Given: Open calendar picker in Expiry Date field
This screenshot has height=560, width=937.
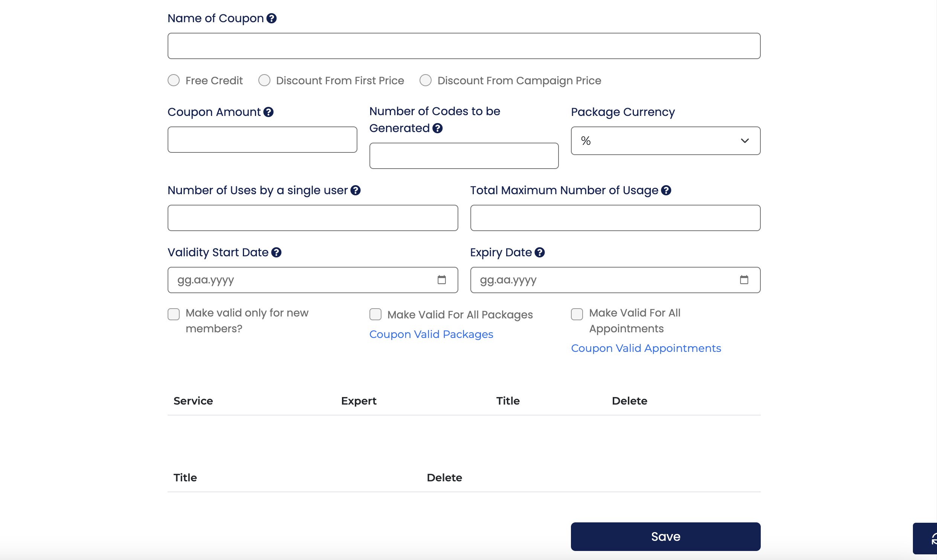Looking at the screenshot, I should tap(744, 280).
